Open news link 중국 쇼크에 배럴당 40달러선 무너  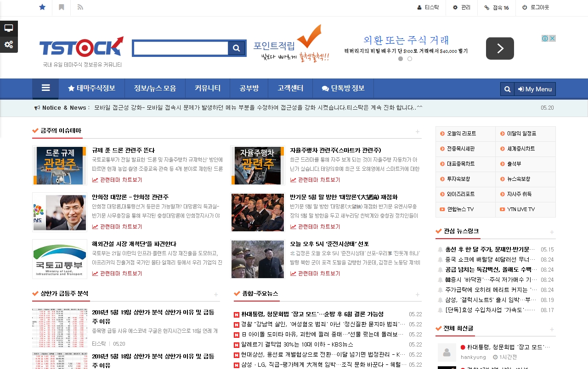pyautogui.click(x=490, y=260)
